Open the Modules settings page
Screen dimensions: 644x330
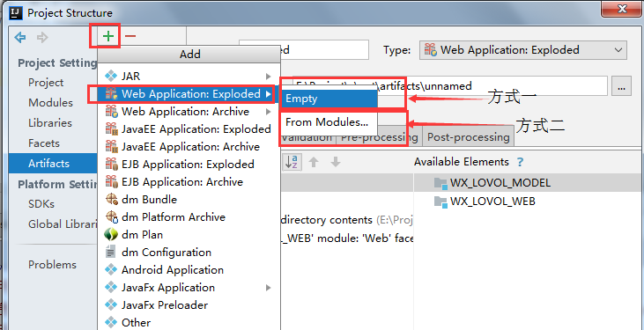coord(50,103)
